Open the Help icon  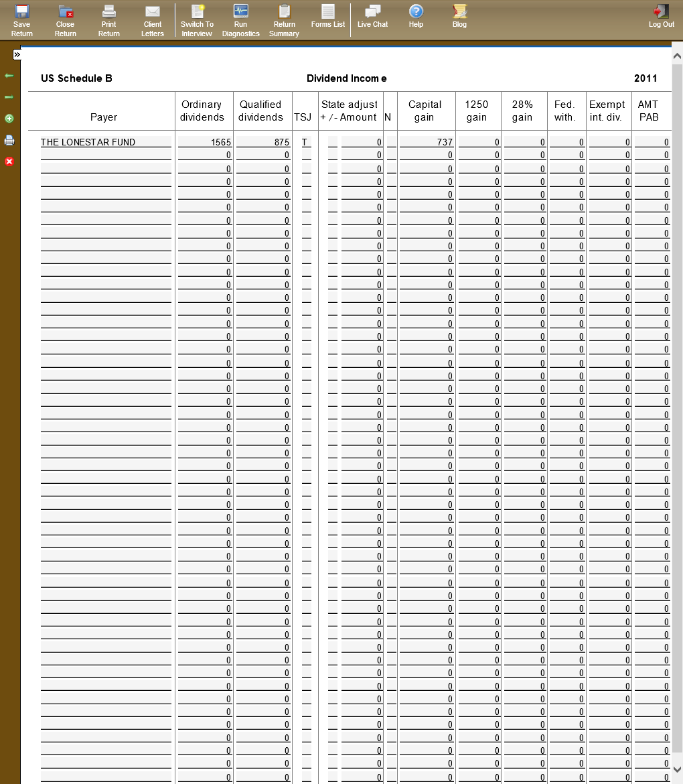click(x=416, y=16)
